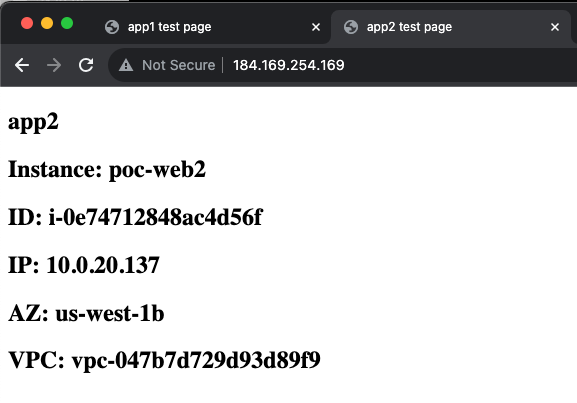Open the Not Secure warning icon

[126, 65]
